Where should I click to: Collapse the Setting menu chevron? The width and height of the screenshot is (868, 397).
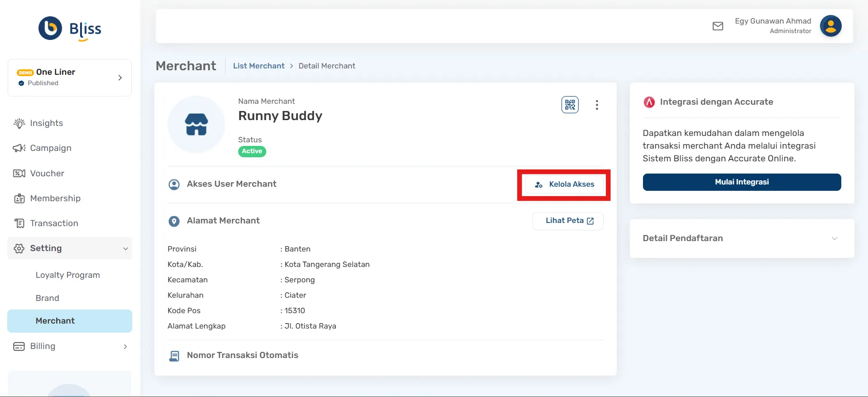(125, 248)
